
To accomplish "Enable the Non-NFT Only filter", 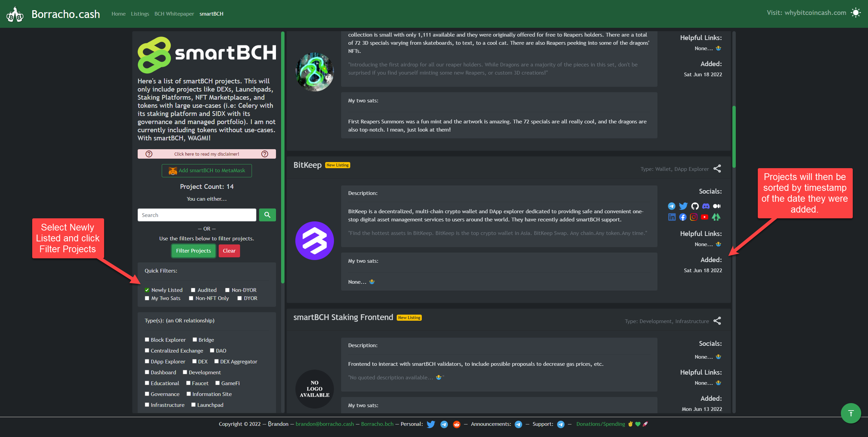I will tap(191, 298).
